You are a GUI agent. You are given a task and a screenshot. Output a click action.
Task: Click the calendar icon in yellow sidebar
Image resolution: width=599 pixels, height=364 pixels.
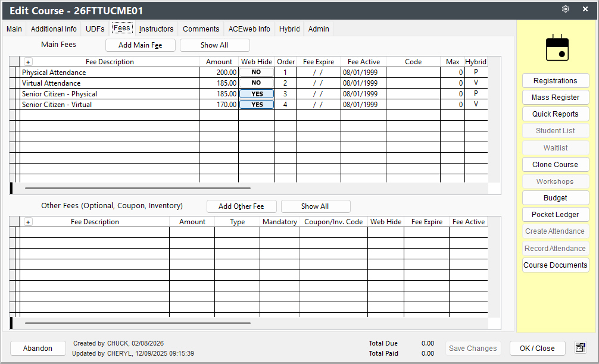(x=557, y=48)
